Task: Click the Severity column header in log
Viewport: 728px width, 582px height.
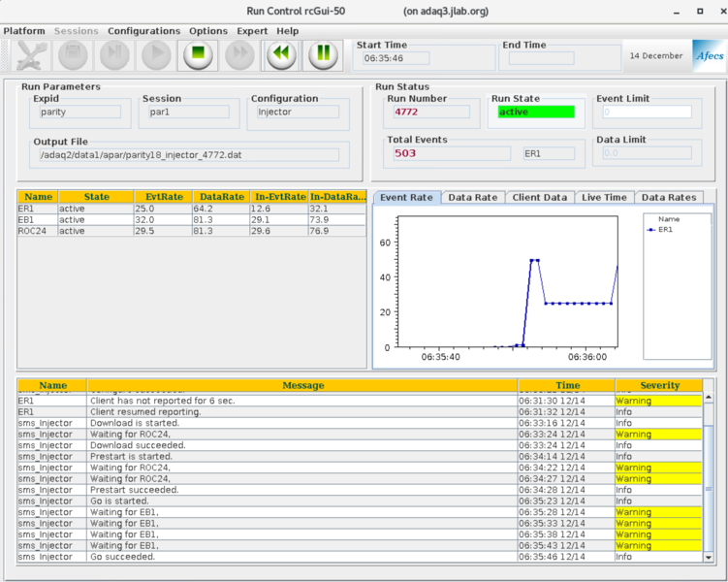Action: click(x=659, y=385)
